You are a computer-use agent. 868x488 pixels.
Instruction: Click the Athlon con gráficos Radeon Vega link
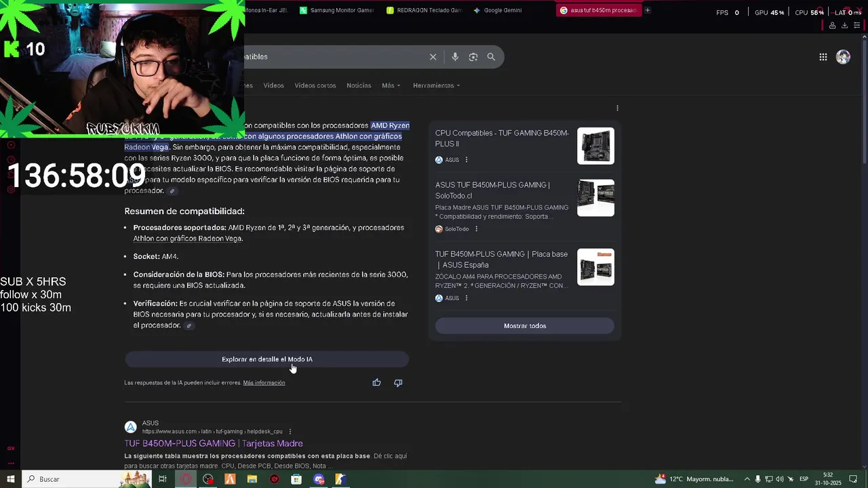188,239
